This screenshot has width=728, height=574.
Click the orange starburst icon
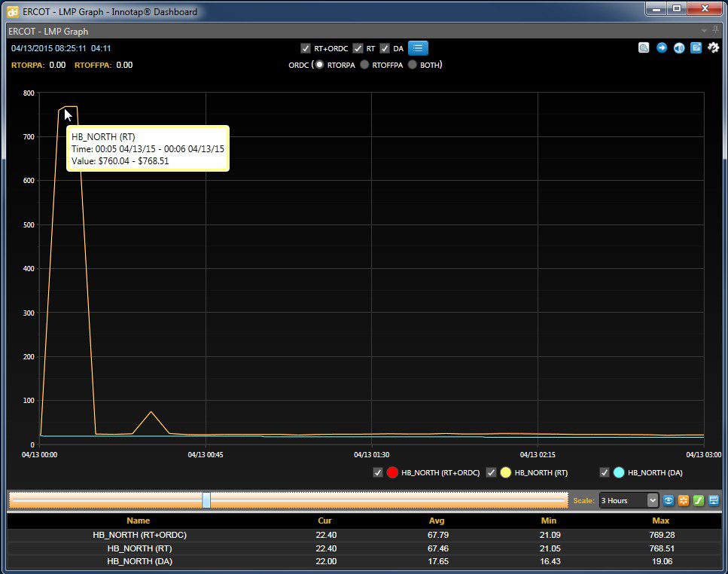tap(684, 501)
